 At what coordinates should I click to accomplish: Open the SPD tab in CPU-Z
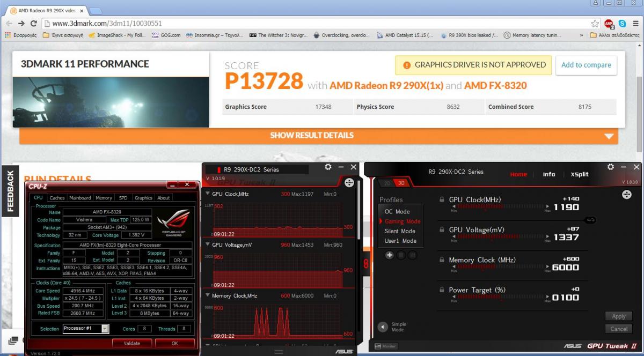(x=123, y=198)
